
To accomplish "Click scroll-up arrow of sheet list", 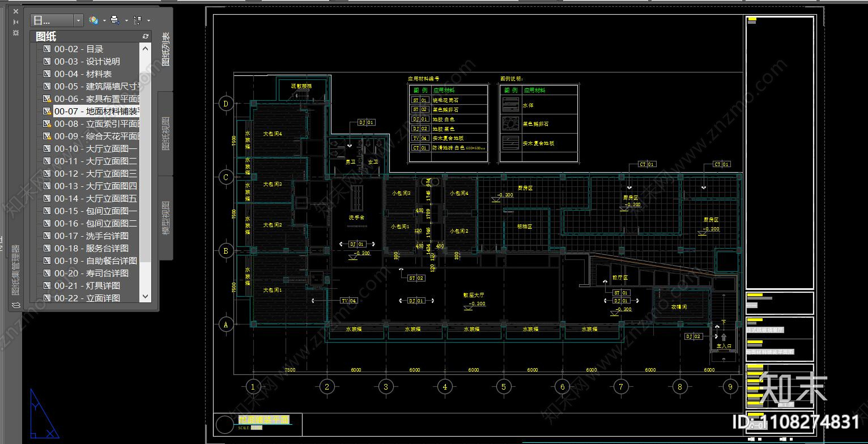I will tap(145, 49).
